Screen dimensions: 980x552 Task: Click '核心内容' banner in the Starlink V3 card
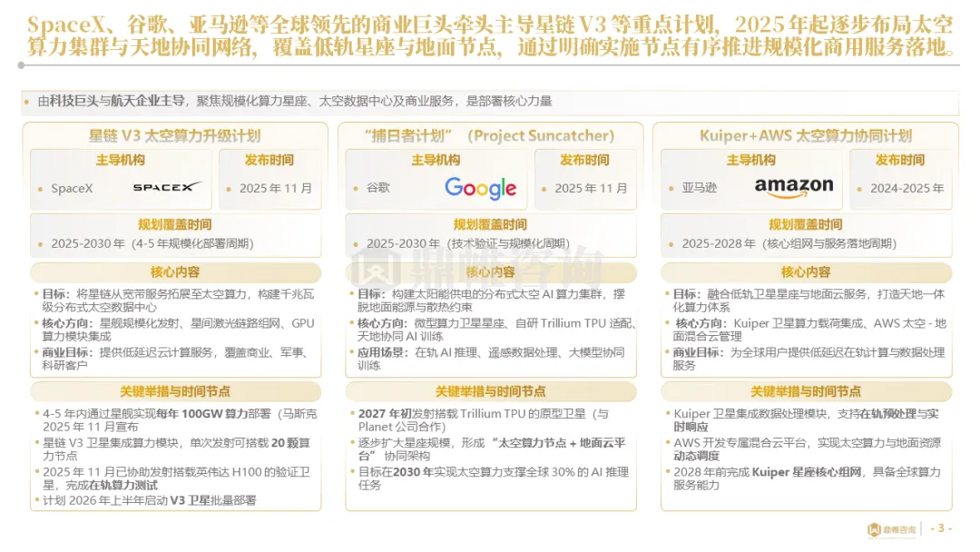176,272
